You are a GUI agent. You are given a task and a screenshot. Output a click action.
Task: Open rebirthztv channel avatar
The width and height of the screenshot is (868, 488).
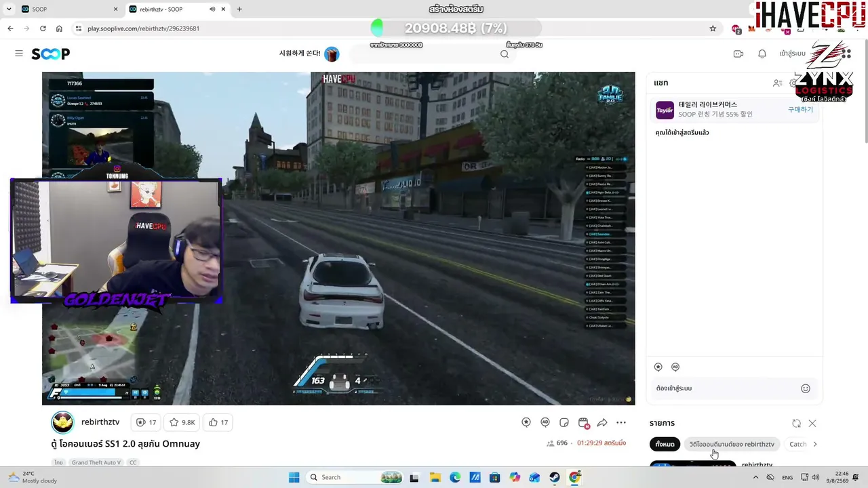[x=62, y=422]
